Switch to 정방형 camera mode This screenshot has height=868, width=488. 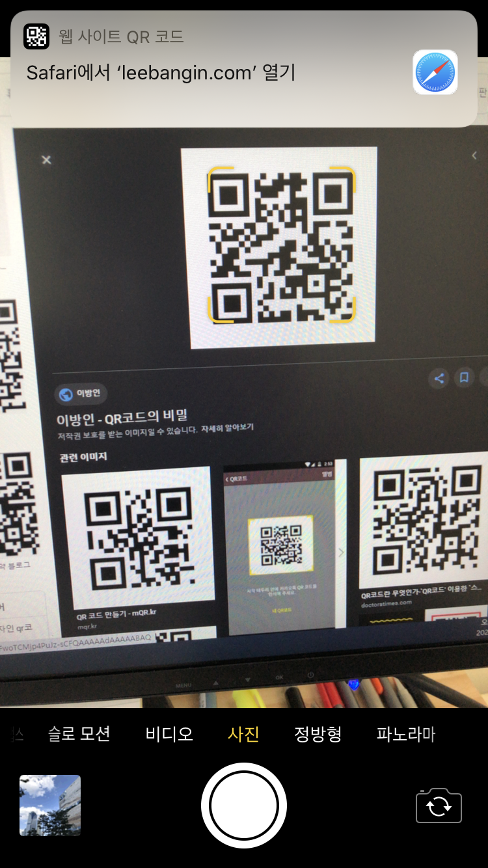(318, 734)
